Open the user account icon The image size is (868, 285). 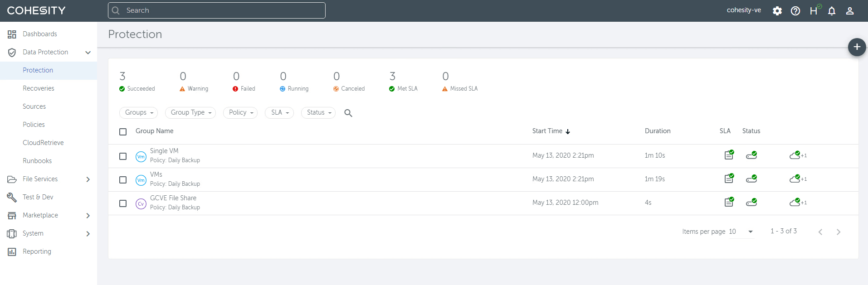click(x=850, y=11)
